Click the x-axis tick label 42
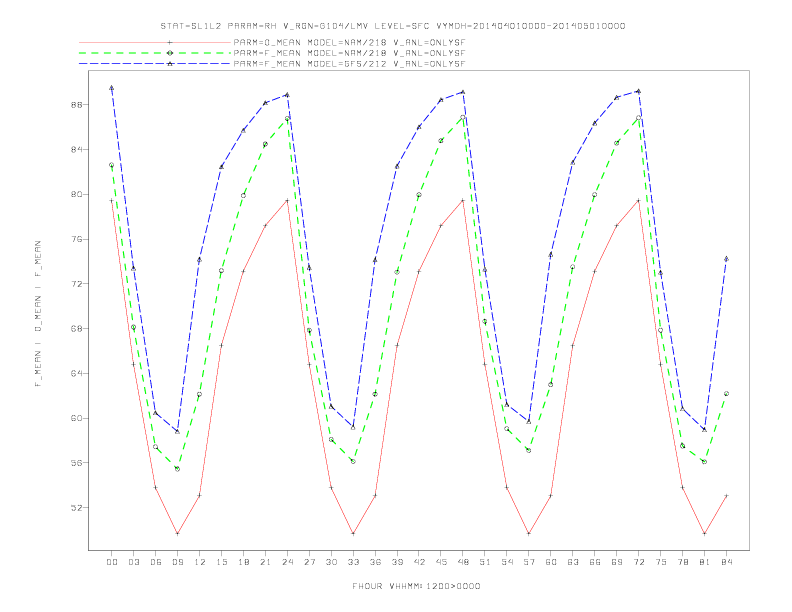The height and width of the screenshot is (612, 792). tap(419, 562)
